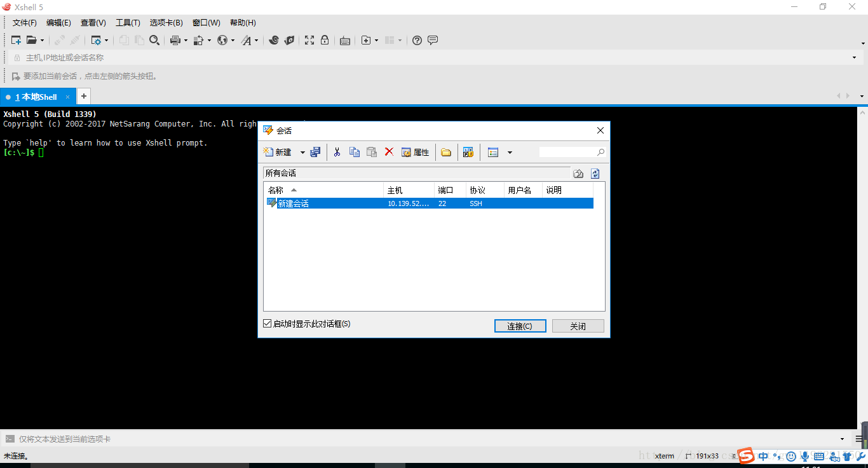Click the Xftp swirl icon
Image resolution: width=868 pixels, height=468 pixels.
pyautogui.click(x=274, y=40)
